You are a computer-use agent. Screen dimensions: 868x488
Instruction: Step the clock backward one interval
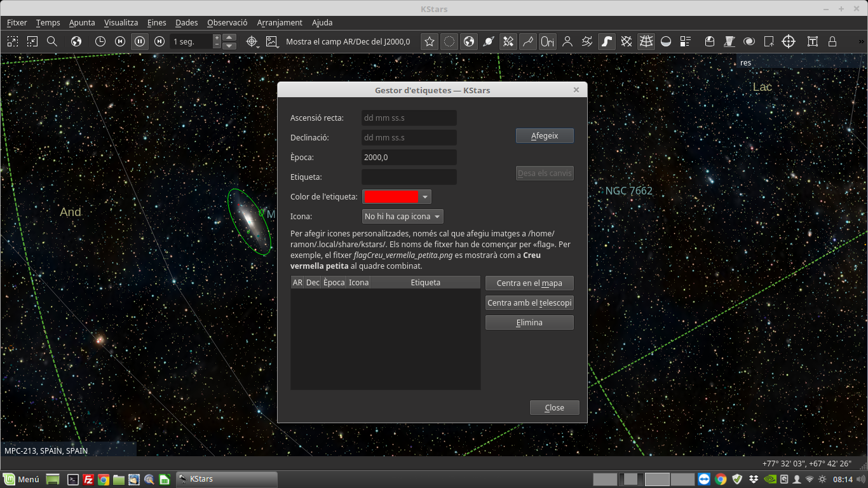pos(120,41)
